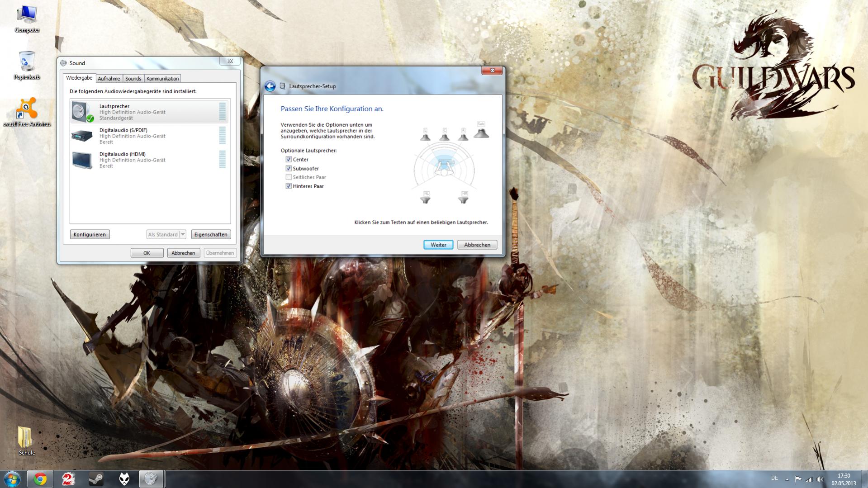
Task: Click Abbrechen in Lautsprecher-Setup
Action: (477, 245)
